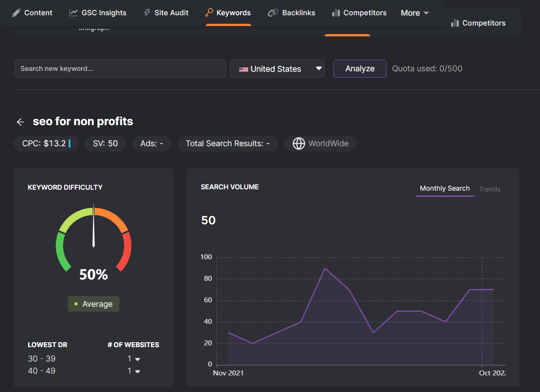Click the SV: 50 pill

(105, 144)
